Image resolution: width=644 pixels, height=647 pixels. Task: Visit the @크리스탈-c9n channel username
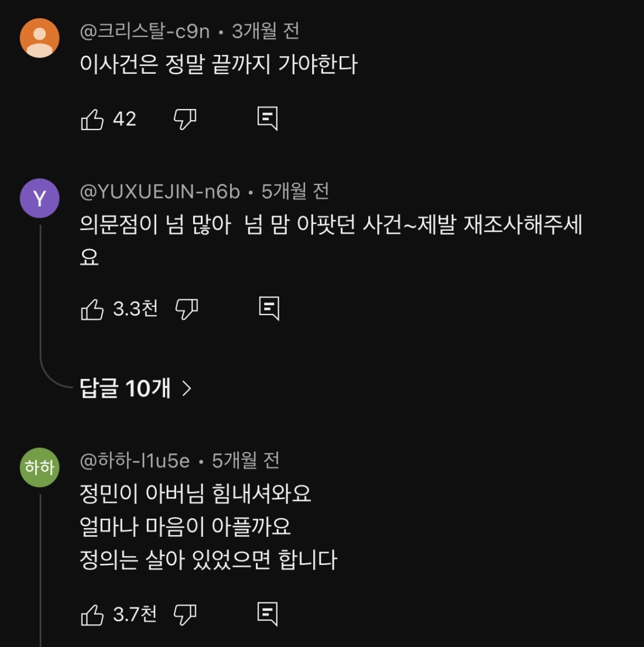point(145,31)
